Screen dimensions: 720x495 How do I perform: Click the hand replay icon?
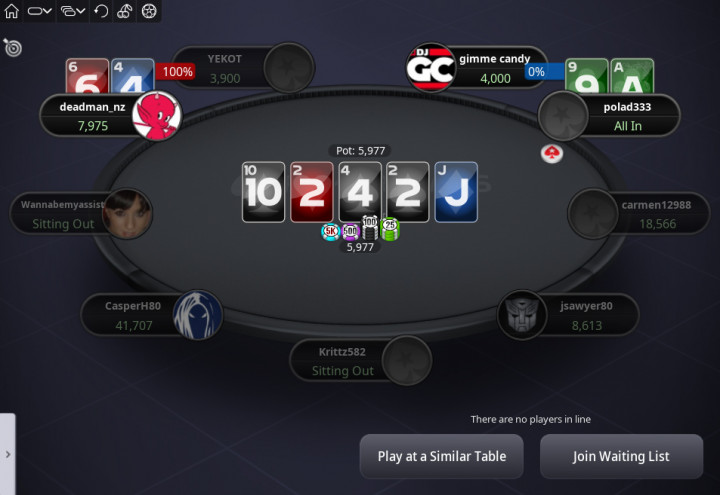click(101, 11)
